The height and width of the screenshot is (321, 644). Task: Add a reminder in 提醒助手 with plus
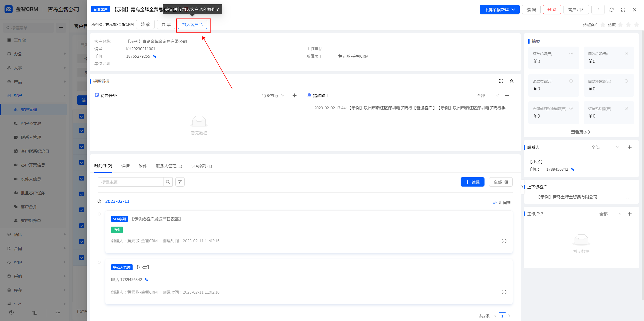pos(507,95)
